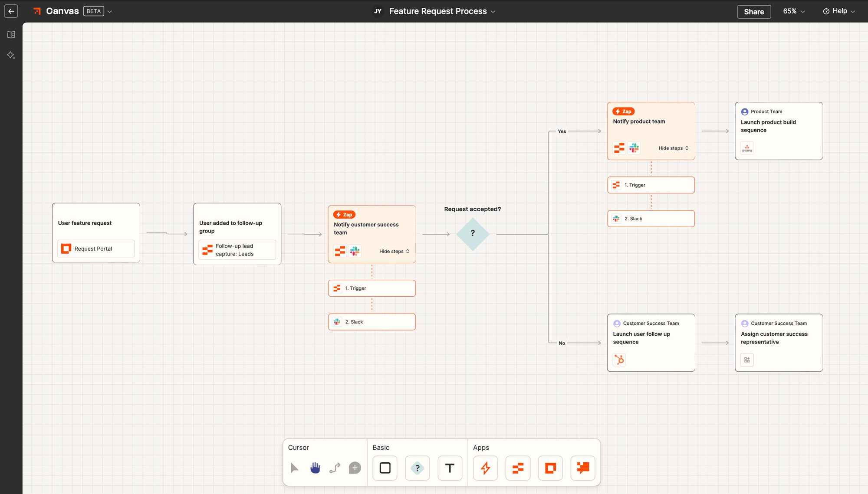This screenshot has height=494, width=868.
Task: Add a decision diamond shape
Action: click(x=417, y=468)
